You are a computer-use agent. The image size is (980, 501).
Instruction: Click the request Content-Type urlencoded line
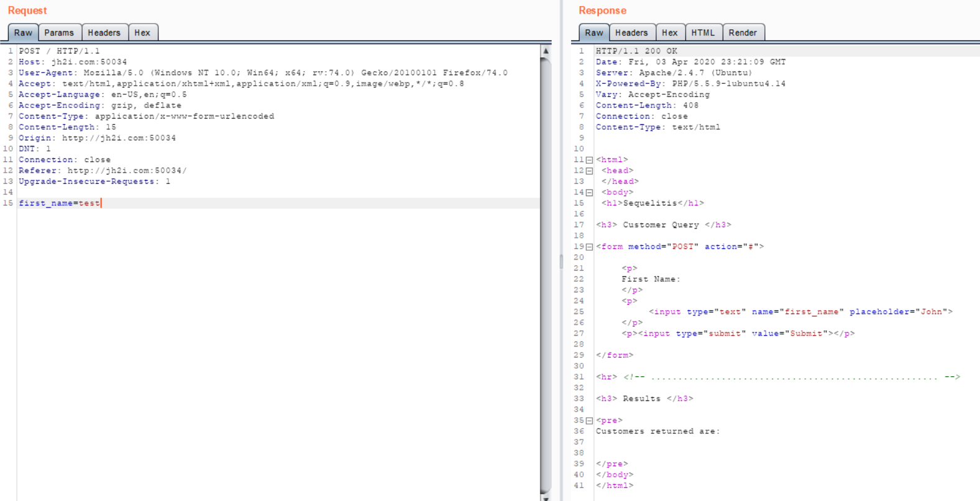[x=146, y=116]
